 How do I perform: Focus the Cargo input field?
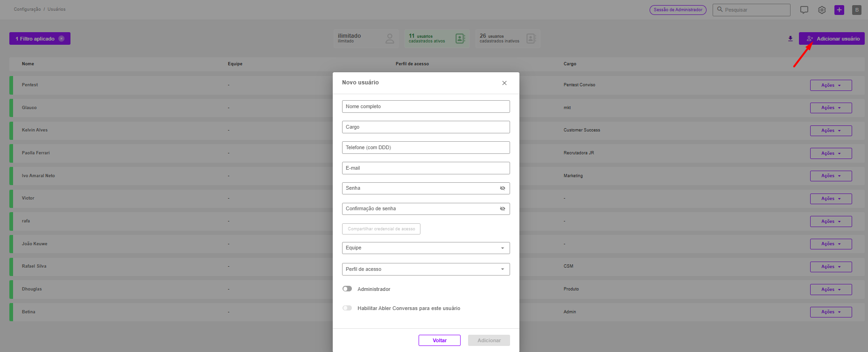point(426,127)
